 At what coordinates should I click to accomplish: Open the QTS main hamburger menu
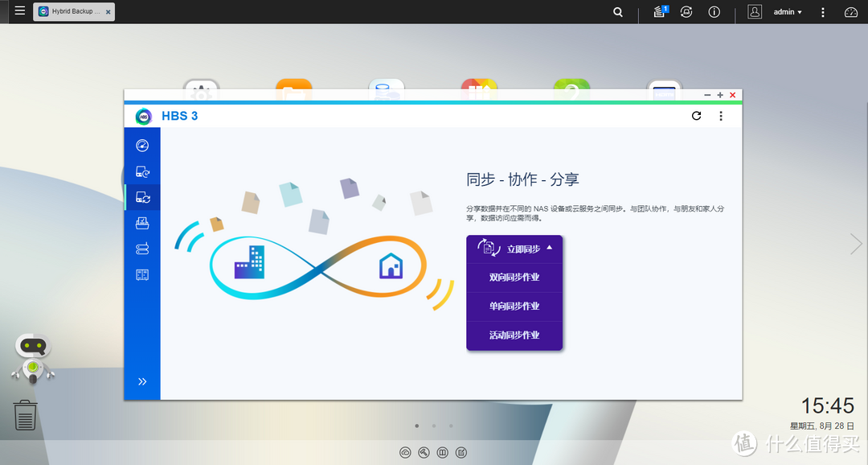[x=20, y=10]
